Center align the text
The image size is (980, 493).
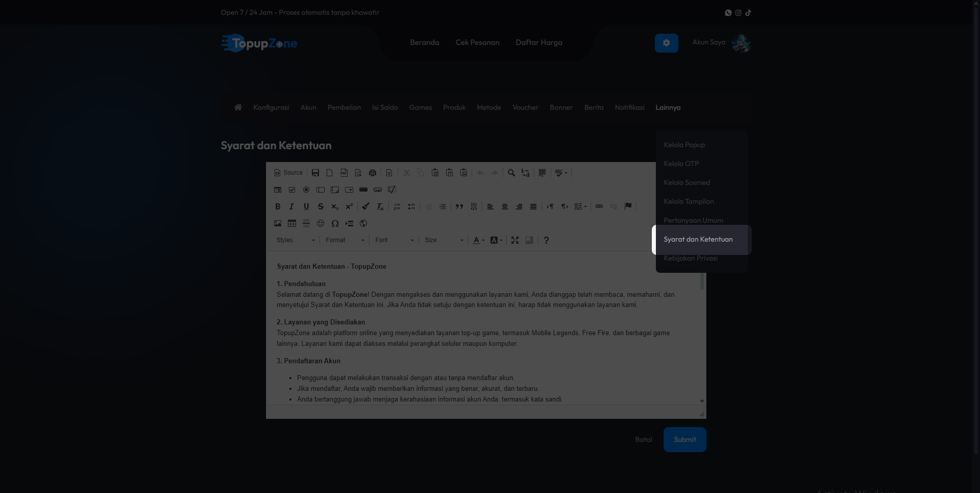click(505, 206)
